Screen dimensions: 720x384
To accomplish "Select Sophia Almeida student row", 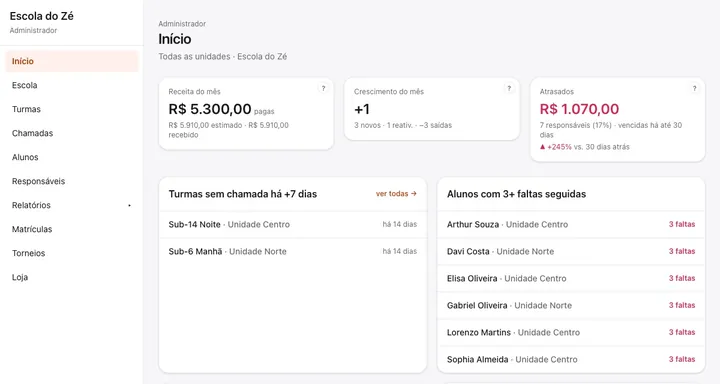I will 571,359.
